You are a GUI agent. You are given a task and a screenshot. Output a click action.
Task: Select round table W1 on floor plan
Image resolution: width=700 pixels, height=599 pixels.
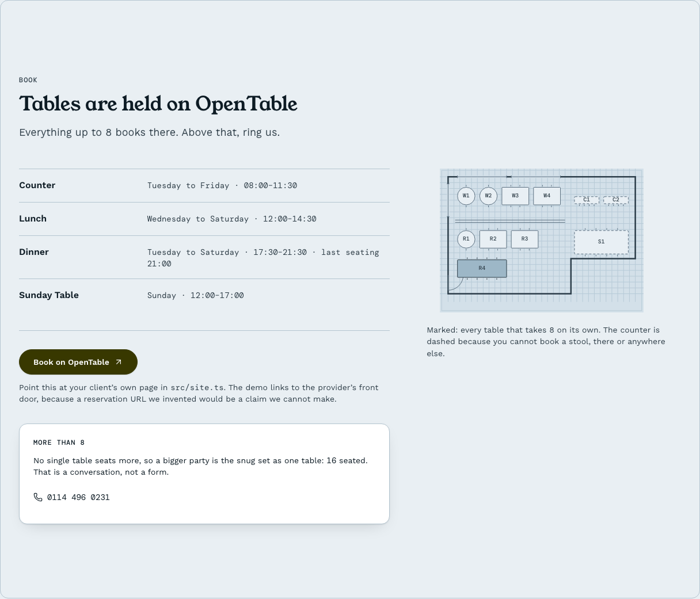coord(466,196)
